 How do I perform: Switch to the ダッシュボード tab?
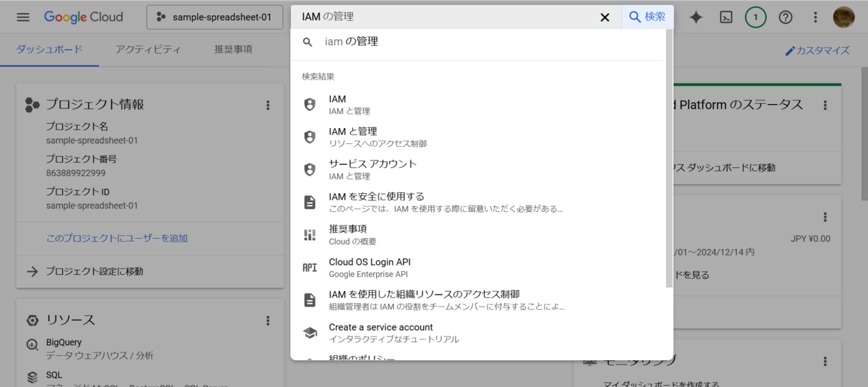tap(49, 50)
